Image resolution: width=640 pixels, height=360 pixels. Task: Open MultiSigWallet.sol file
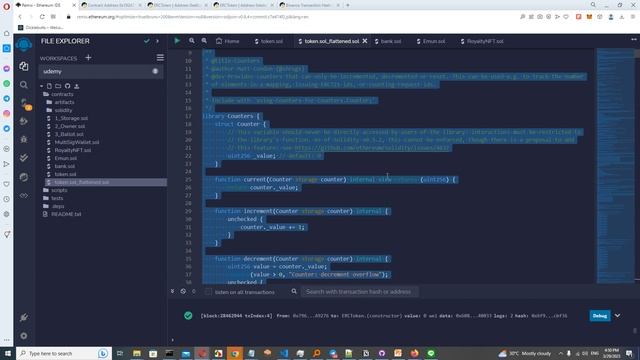click(77, 142)
